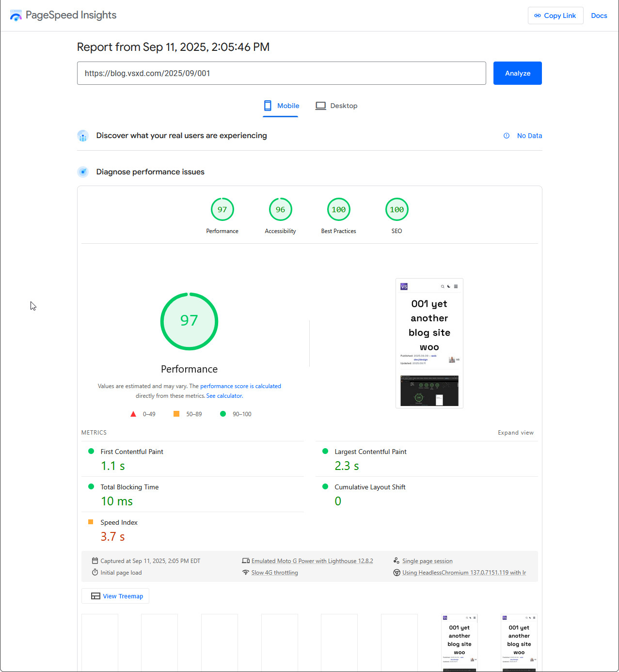Click the green dot beside Total Blocking Time
Screen dimensions: 619x672
pyautogui.click(x=91, y=486)
